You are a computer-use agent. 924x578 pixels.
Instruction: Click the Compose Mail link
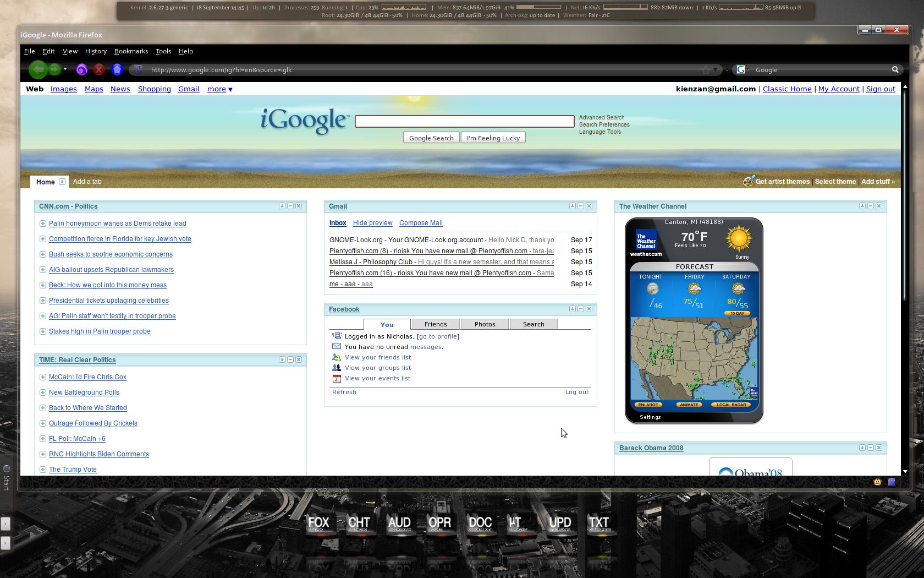pyautogui.click(x=421, y=223)
